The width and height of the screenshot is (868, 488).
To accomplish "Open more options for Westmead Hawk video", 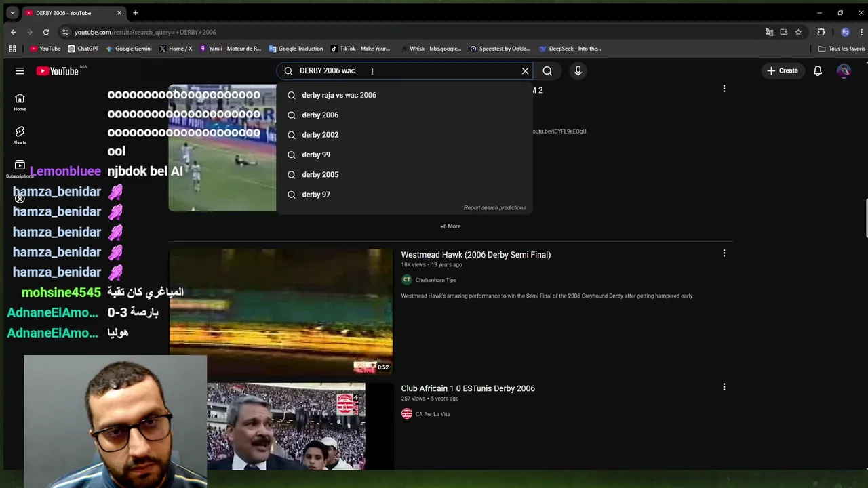I will click(x=724, y=253).
